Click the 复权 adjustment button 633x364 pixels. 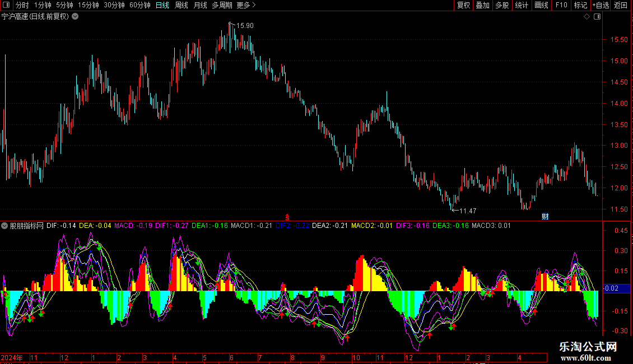[463, 5]
